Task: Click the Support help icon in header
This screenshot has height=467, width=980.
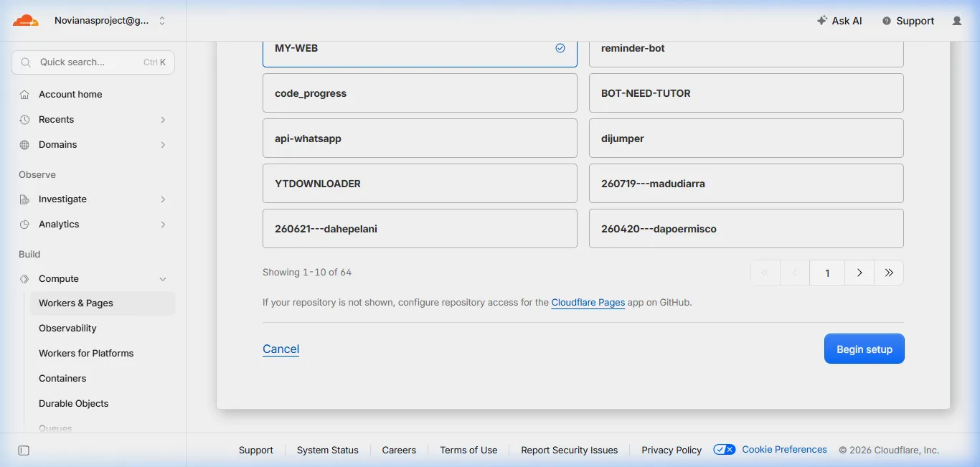Action: 887,21
